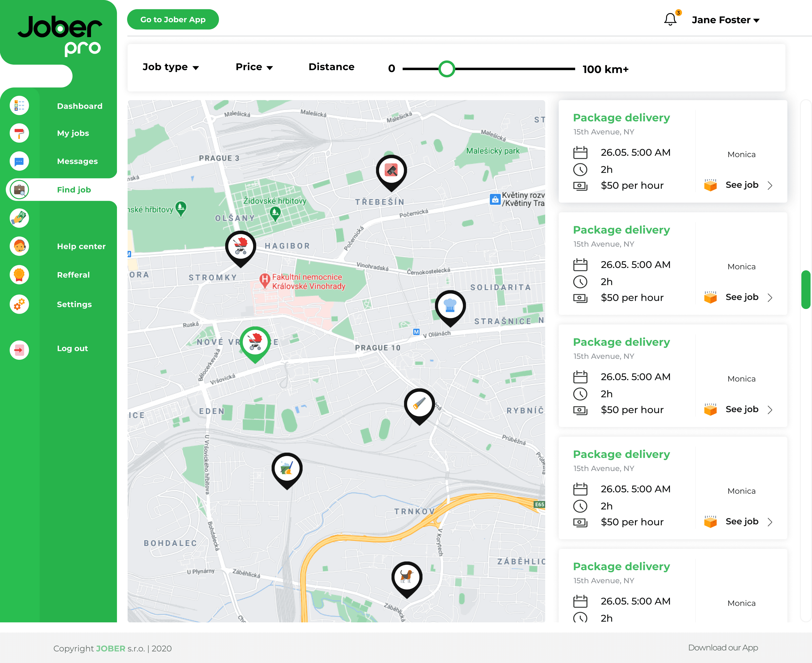Open the Job type dropdown
The width and height of the screenshot is (812, 663).
click(x=171, y=67)
